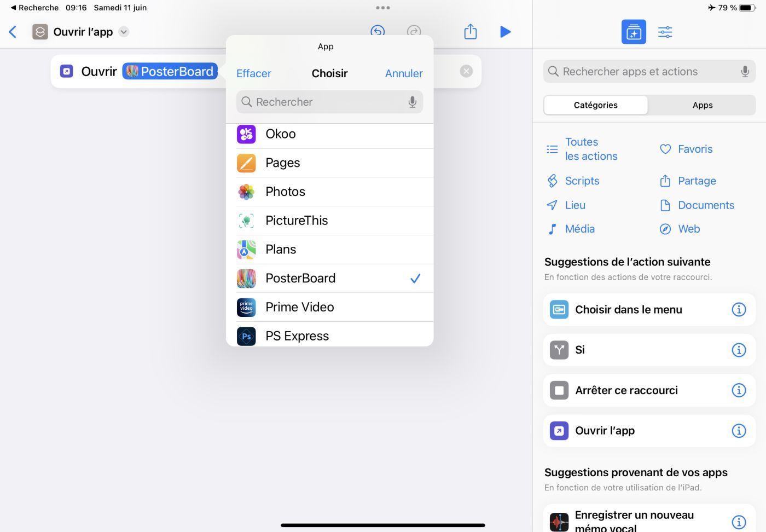Select the PosterBoard checkmark
The width and height of the screenshot is (766, 532).
coord(415,279)
